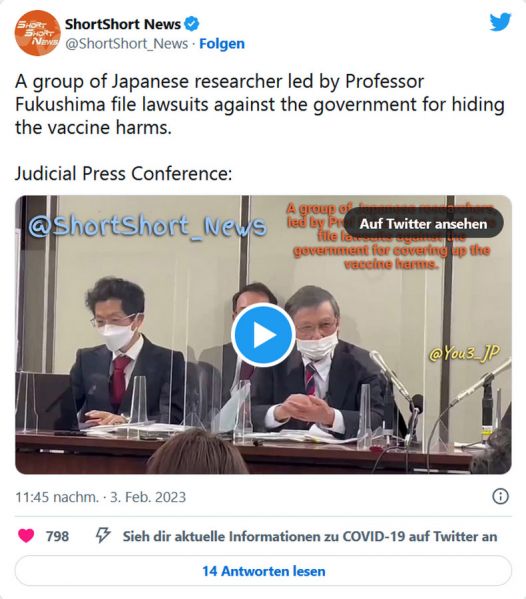Click the Auf Twitter ansehen button

tap(423, 224)
